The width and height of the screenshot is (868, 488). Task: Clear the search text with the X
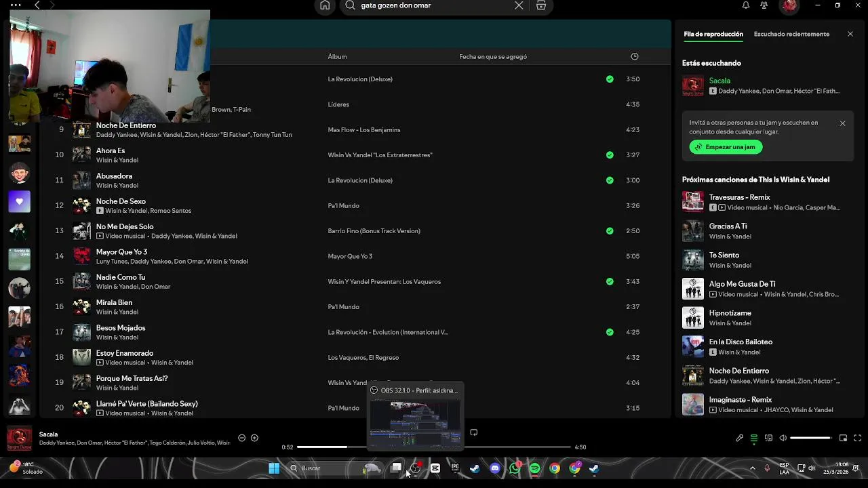point(519,5)
